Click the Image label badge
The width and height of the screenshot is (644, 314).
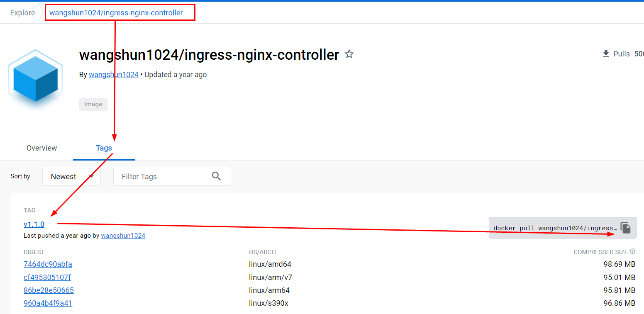pos(93,104)
